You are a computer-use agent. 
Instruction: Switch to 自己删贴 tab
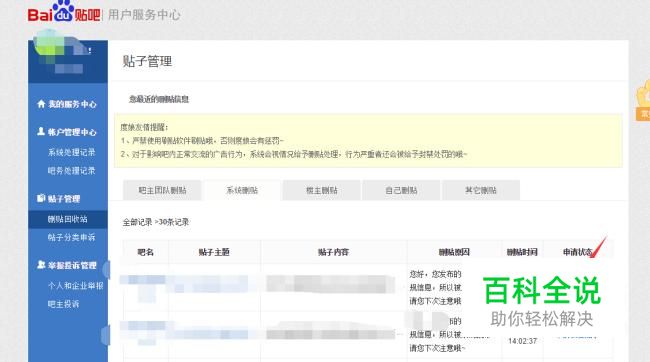[x=401, y=190]
